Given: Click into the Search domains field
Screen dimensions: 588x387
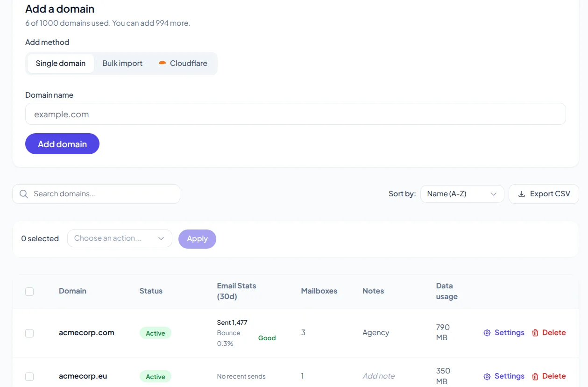Looking at the screenshot, I should tap(103, 194).
